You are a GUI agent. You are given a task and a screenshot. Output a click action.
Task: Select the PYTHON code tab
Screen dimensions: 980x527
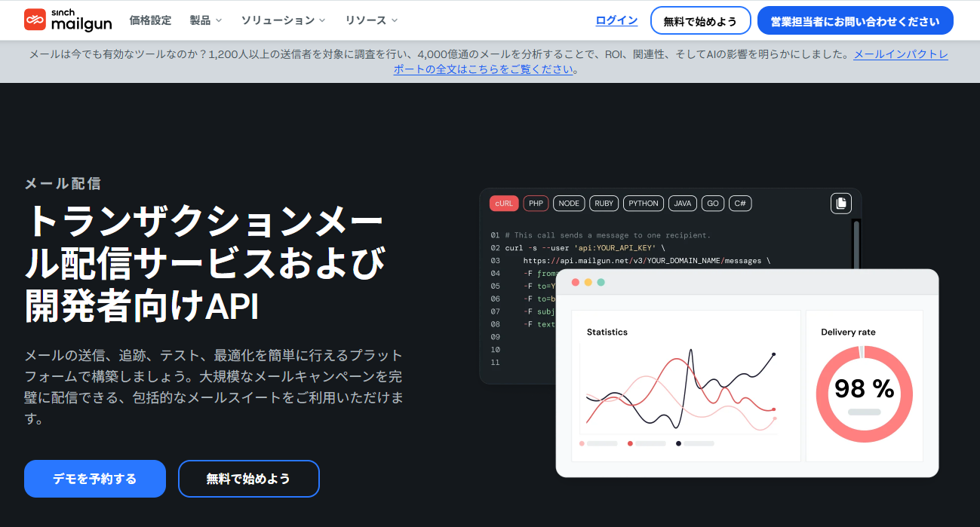644,204
